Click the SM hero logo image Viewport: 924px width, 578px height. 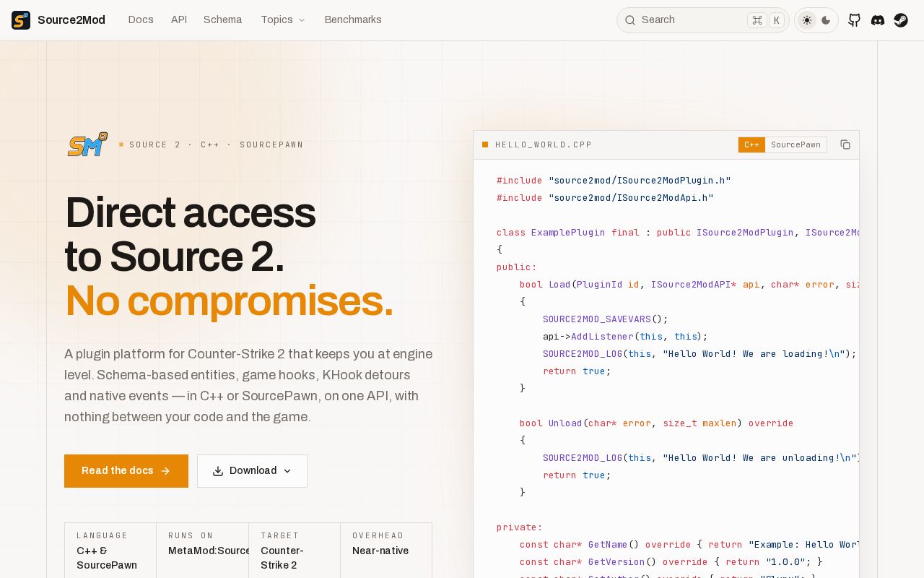click(87, 144)
